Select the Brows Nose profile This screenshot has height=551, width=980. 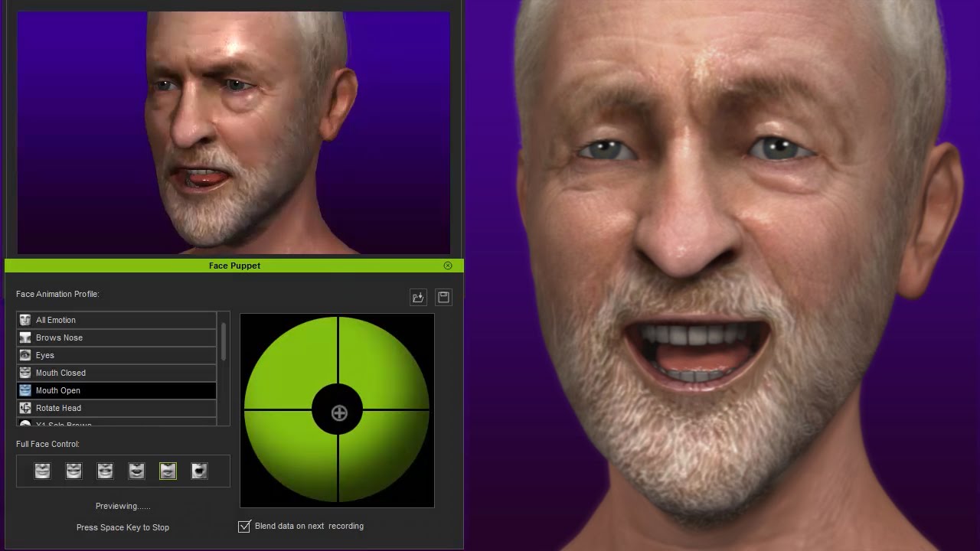(116, 337)
